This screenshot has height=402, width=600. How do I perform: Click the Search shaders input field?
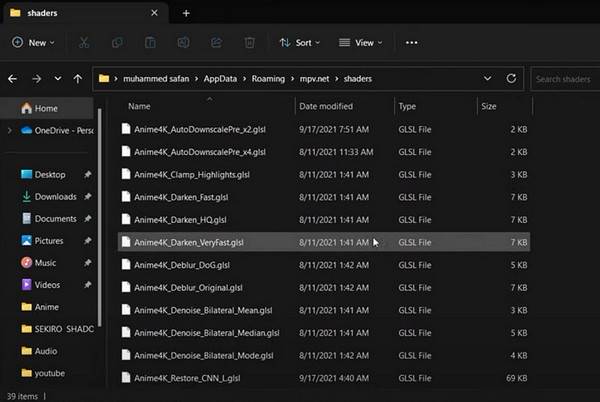[565, 79]
